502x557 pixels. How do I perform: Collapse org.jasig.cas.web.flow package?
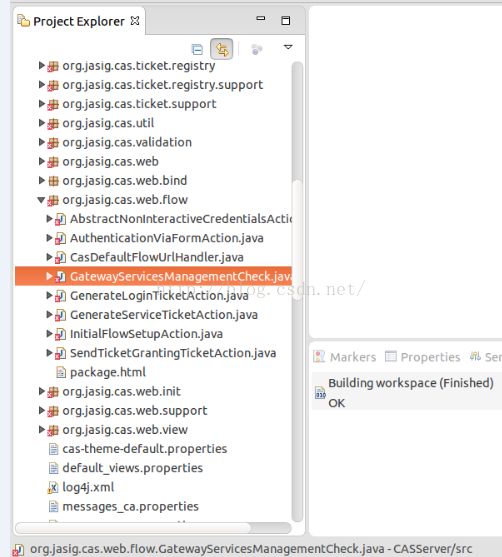[41, 200]
